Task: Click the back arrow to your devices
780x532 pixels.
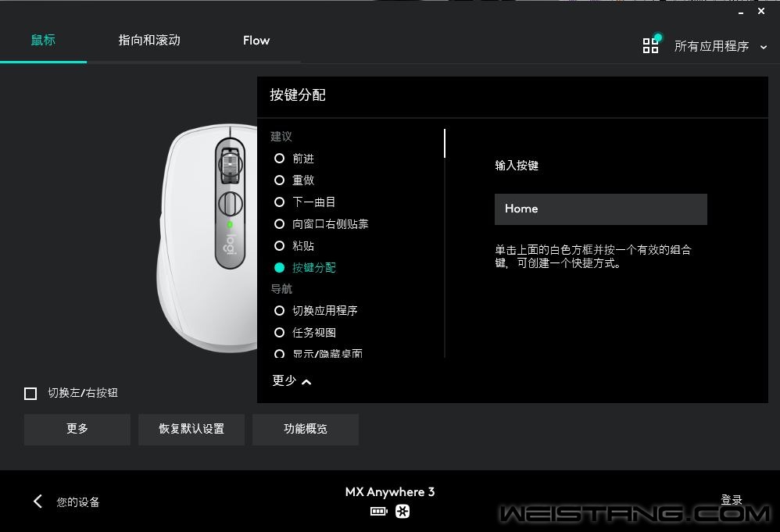Action: pos(38,502)
